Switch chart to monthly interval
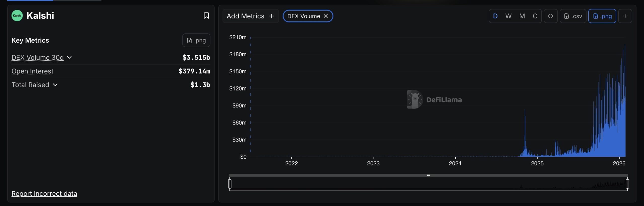 (522, 16)
